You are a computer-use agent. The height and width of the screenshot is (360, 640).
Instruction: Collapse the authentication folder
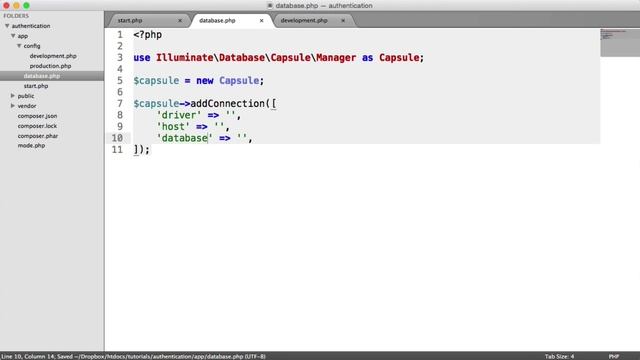[x=7, y=26]
